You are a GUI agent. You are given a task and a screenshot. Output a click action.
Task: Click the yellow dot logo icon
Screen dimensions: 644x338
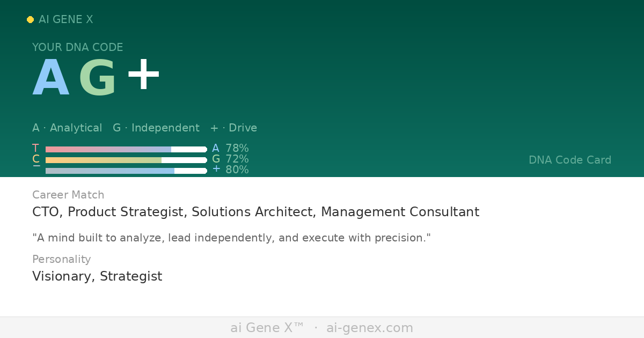[30, 20]
